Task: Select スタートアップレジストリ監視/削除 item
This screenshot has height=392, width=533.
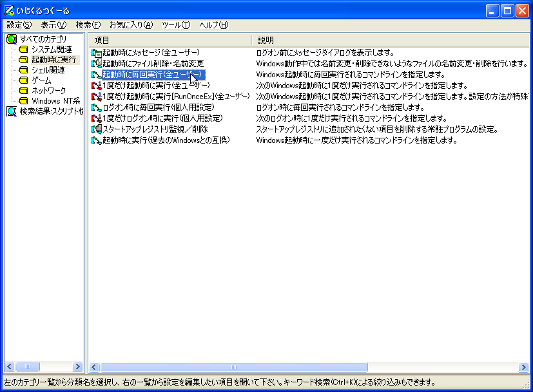Action: [155, 129]
